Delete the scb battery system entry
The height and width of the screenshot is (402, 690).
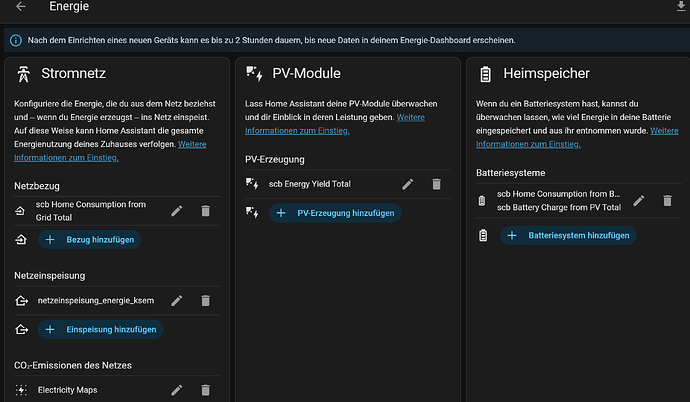click(x=667, y=201)
